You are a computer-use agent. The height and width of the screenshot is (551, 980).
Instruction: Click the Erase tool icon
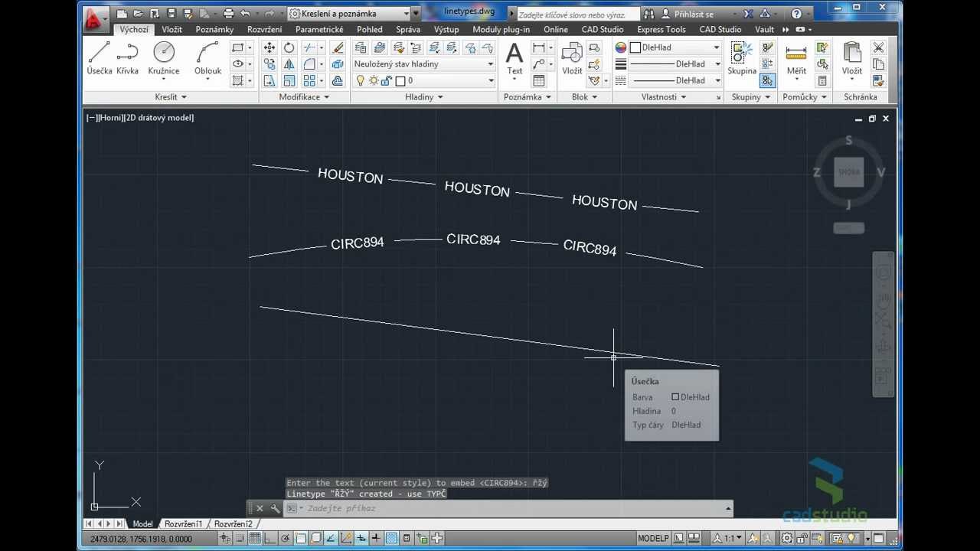(x=338, y=47)
